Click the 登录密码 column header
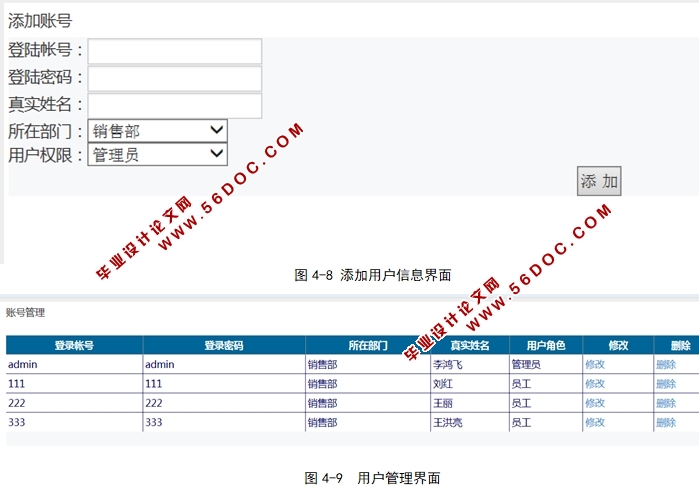 (x=224, y=345)
